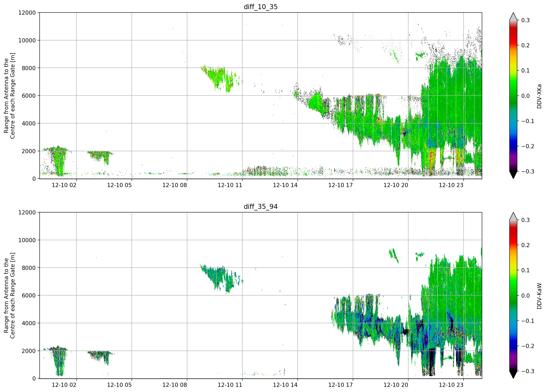Click the 4000 y-tick in diff_35_94
This screenshot has height=392, width=546.
[x=29, y=323]
